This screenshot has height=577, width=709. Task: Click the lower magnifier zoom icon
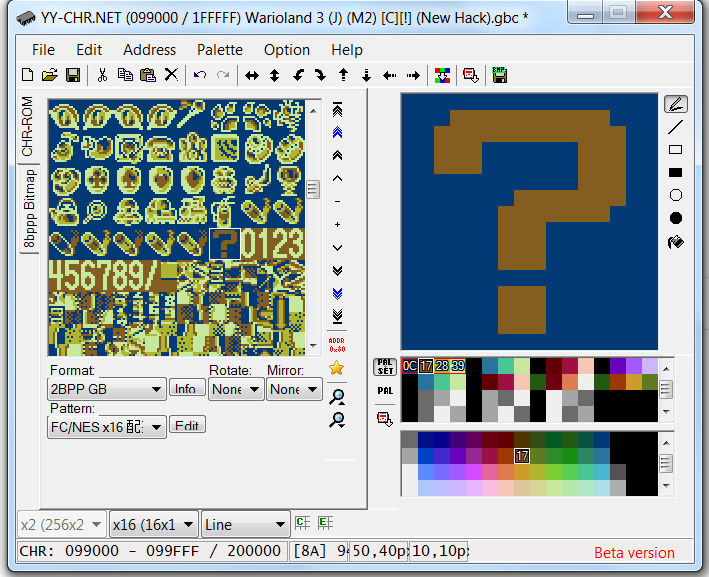[337, 420]
